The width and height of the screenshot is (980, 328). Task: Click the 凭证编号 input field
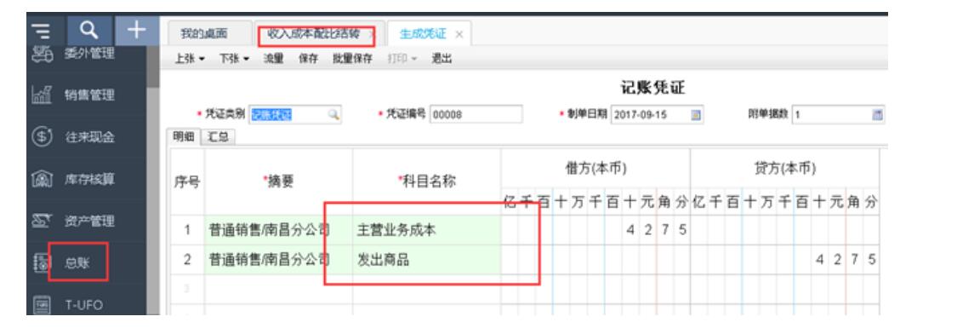click(x=476, y=114)
